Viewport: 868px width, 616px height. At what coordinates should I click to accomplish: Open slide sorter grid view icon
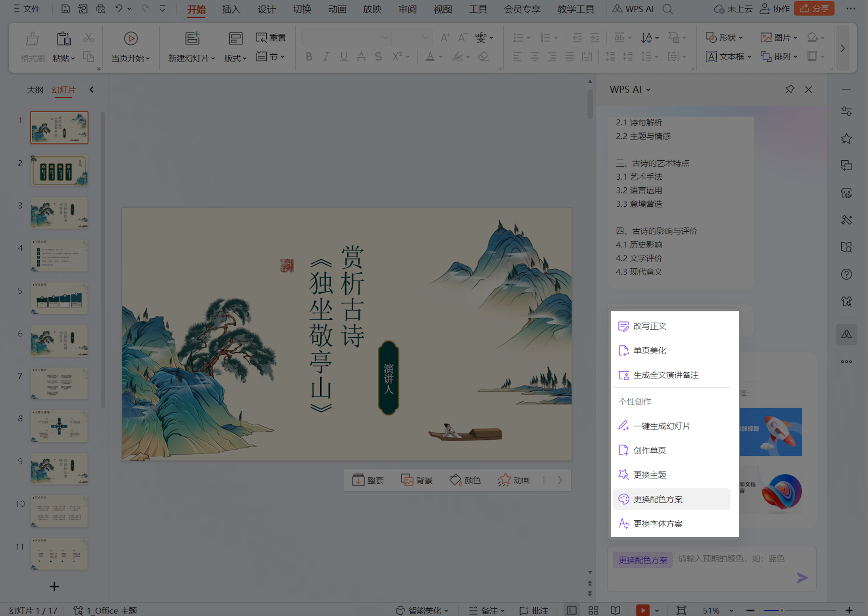tap(593, 610)
